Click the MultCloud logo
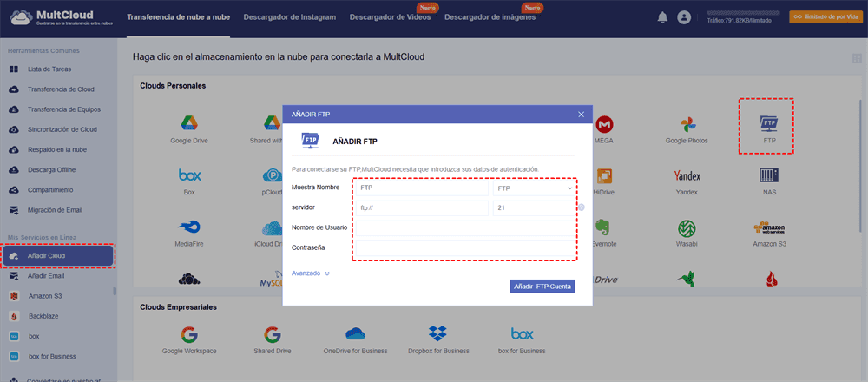The height and width of the screenshot is (382, 868). [x=61, y=17]
